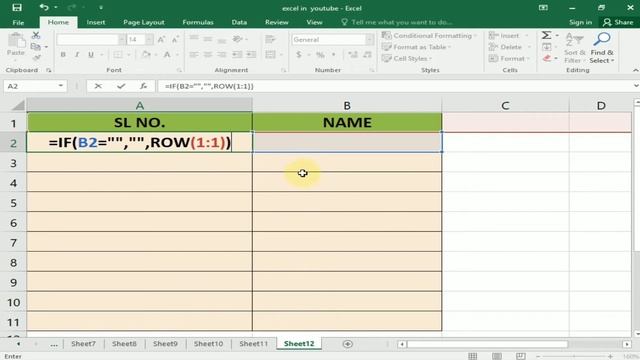This screenshot has height=360, width=640.
Task: Switch to the Sheet11 tab
Action: (x=253, y=344)
